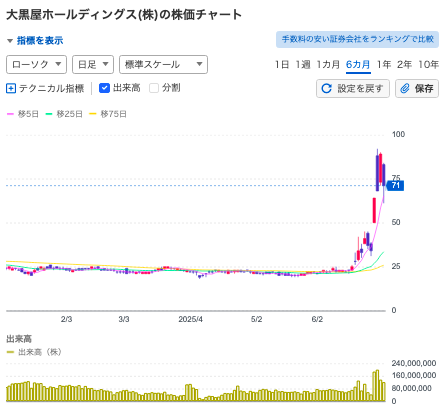Click the 出来高（株）legend marker

coord(10,352)
